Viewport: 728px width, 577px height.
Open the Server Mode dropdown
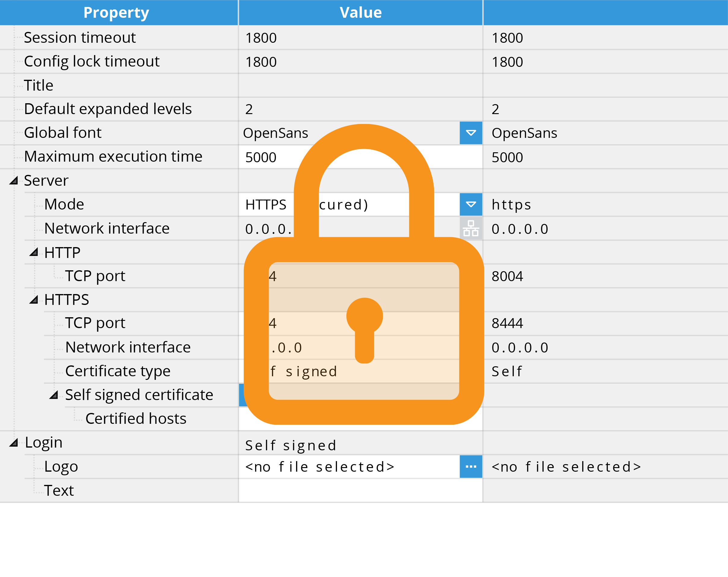tap(471, 204)
